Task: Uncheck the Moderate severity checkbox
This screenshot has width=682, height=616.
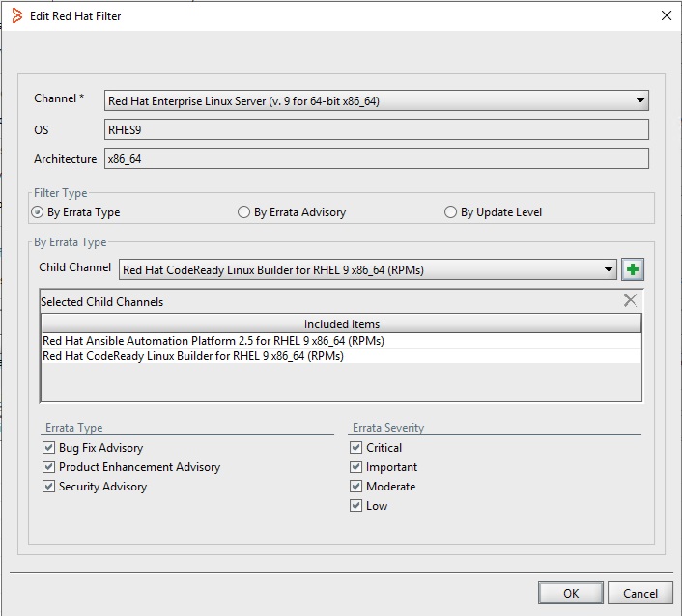Action: tap(356, 487)
